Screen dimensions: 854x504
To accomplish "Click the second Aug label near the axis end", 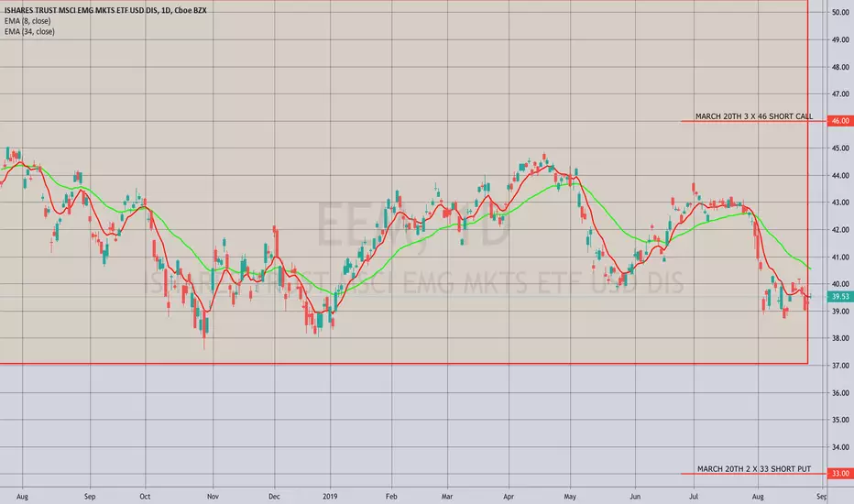I will [x=758, y=497].
